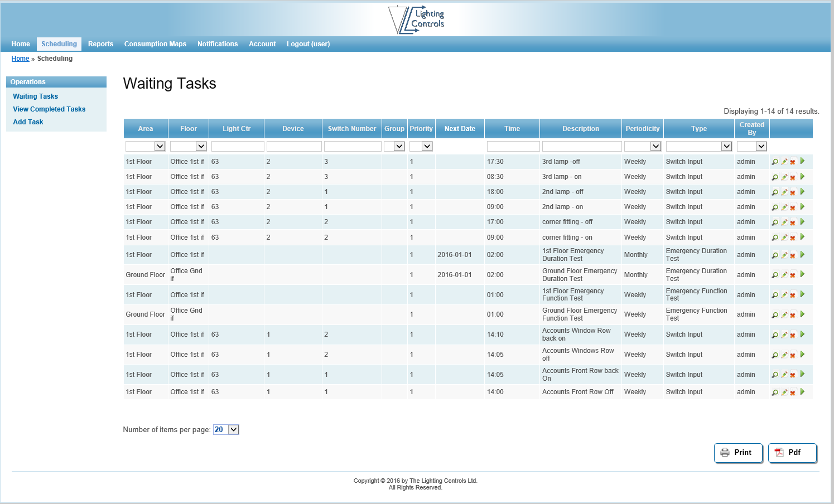The width and height of the screenshot is (834, 504).
Task: Click the Lighting Controls logo
Action: (x=416, y=20)
